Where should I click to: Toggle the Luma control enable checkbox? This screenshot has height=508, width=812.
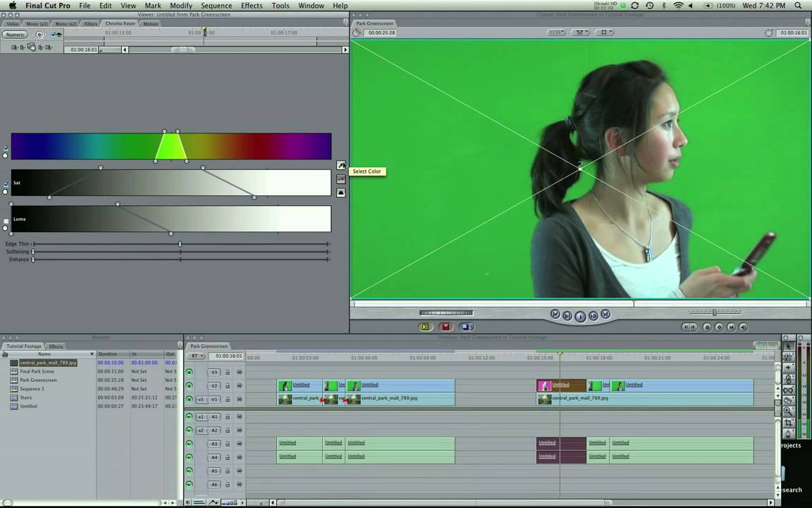click(x=6, y=222)
